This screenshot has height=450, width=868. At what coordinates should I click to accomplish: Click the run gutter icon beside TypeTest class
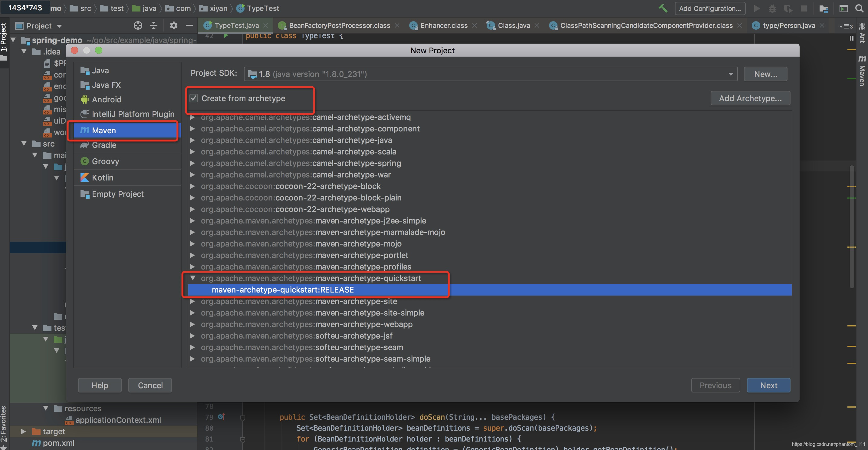click(226, 35)
